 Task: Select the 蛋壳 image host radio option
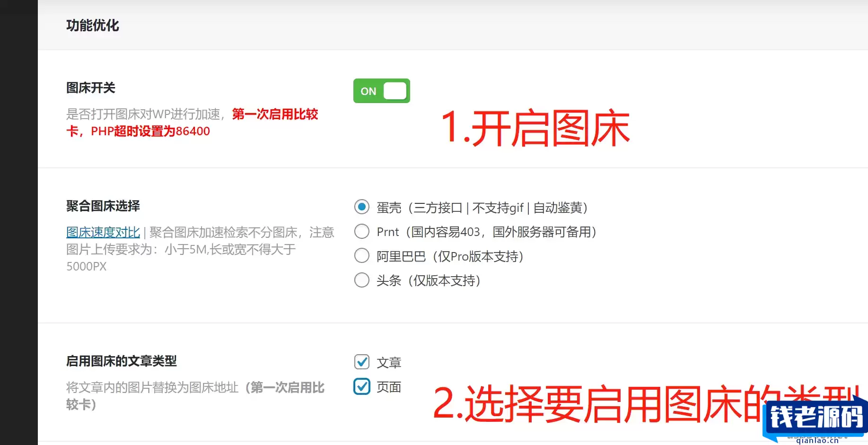click(x=362, y=207)
